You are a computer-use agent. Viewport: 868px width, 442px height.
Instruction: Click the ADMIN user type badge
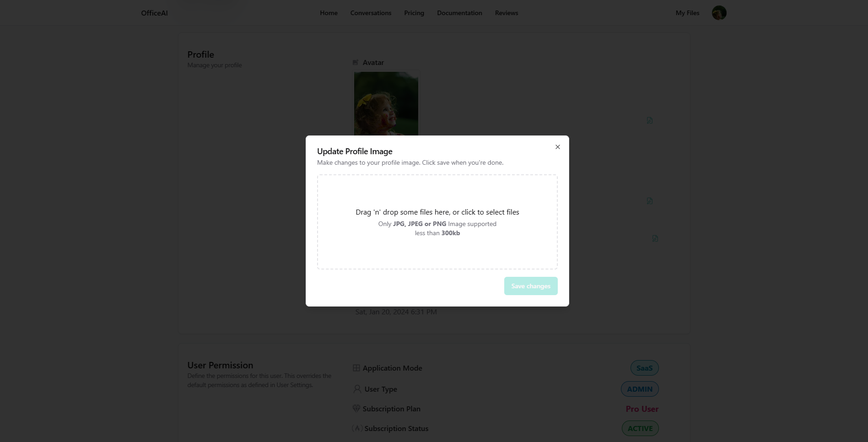coord(640,389)
